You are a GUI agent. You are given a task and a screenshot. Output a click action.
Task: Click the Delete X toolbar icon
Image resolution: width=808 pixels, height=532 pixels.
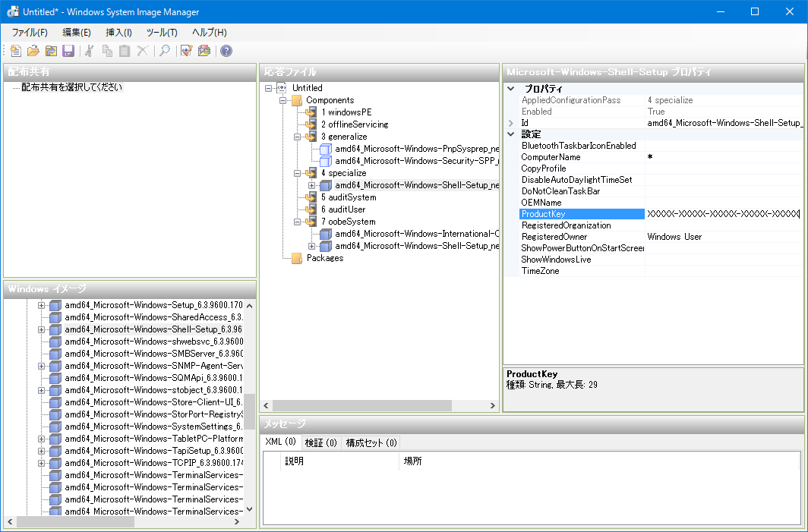point(142,51)
